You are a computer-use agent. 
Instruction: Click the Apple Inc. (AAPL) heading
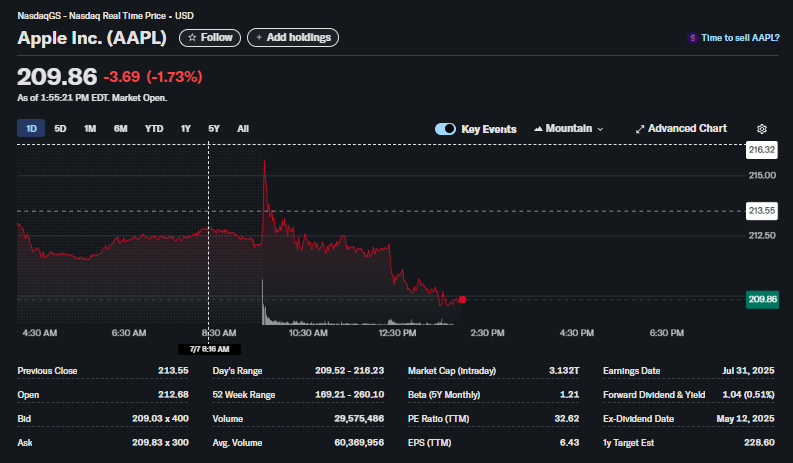click(92, 38)
